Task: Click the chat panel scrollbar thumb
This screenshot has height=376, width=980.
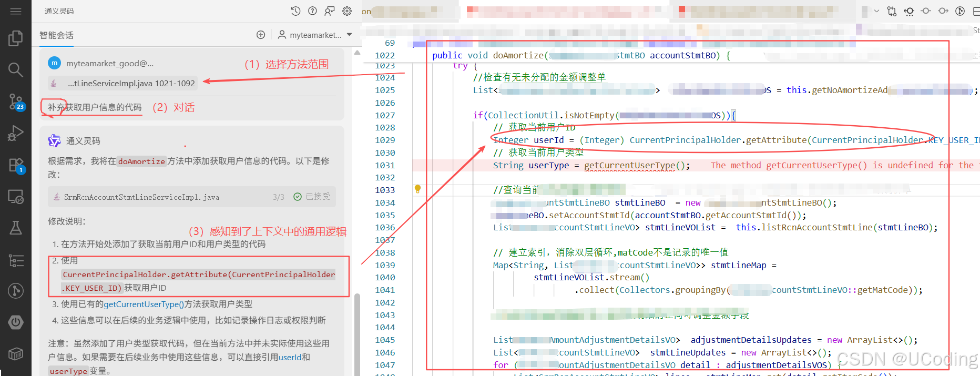Action: [x=358, y=334]
